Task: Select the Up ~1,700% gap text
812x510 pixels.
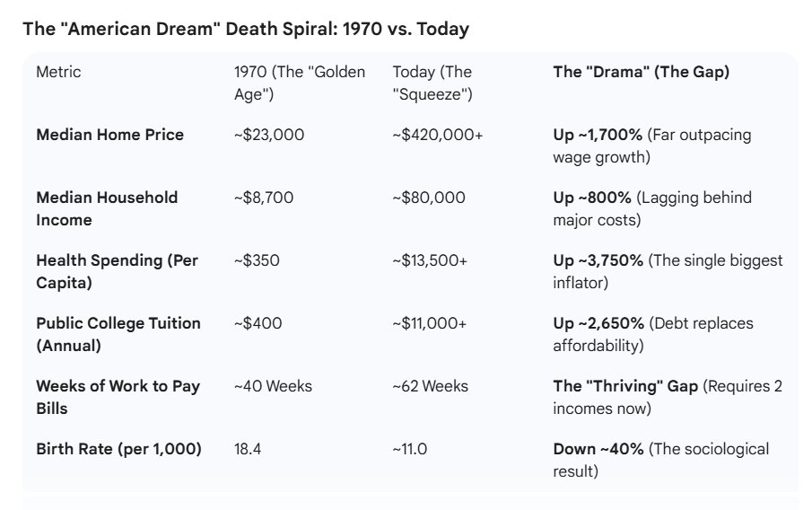Action: [598, 135]
